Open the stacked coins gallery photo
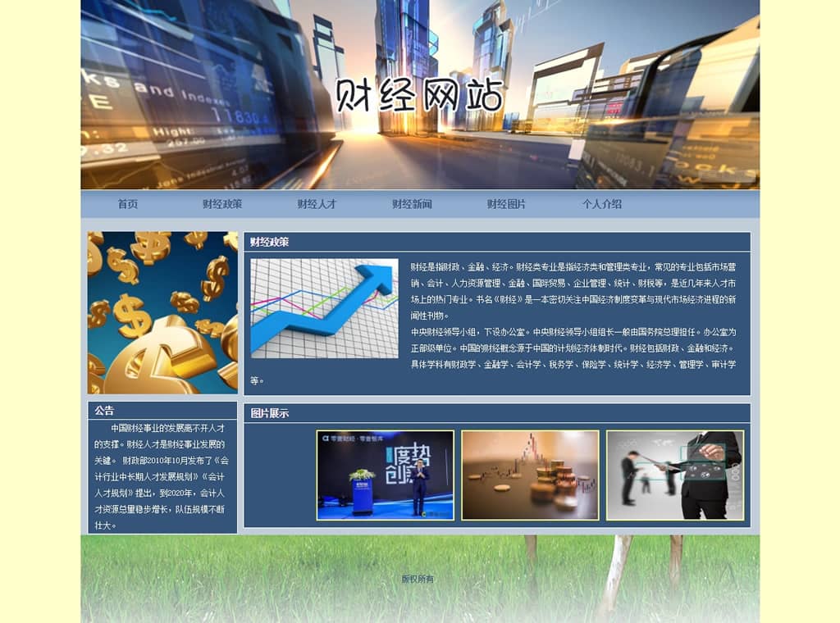The width and height of the screenshot is (840, 623). (x=530, y=475)
